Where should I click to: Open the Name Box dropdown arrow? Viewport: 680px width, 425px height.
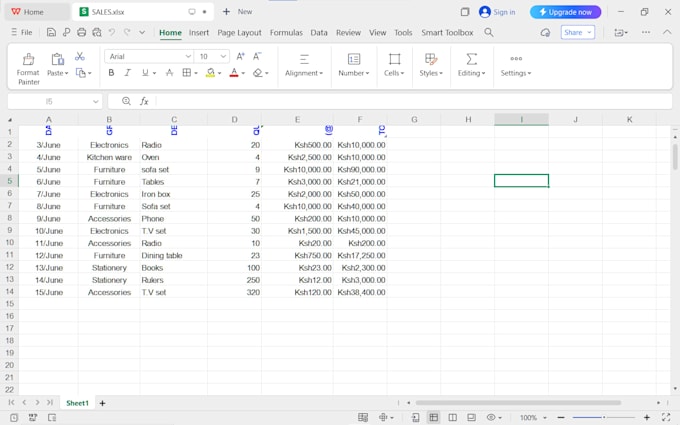(x=95, y=101)
